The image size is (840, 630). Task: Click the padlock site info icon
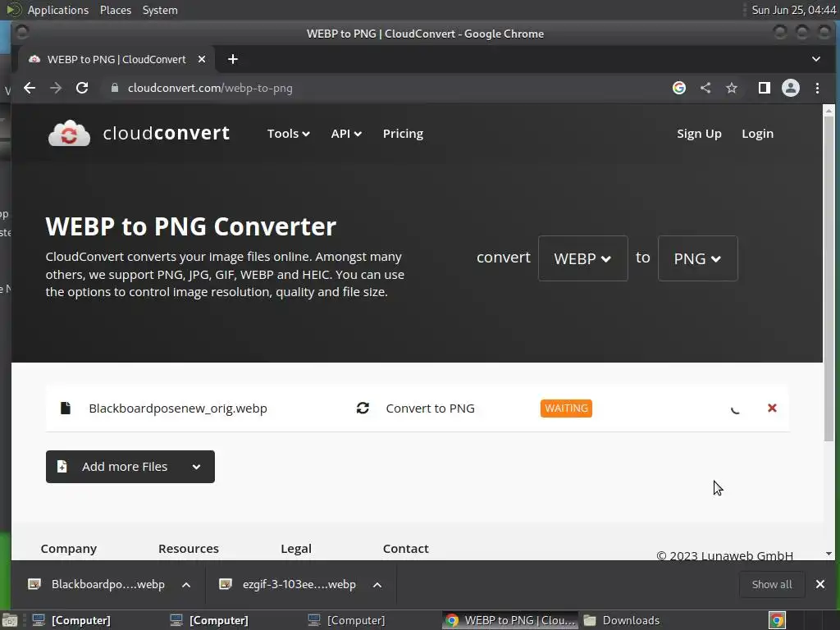click(114, 88)
